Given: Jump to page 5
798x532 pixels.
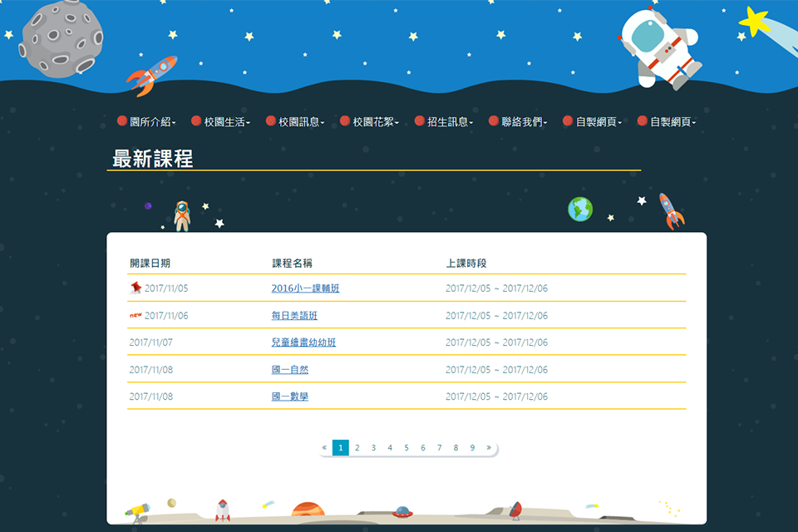Looking at the screenshot, I should (406, 447).
